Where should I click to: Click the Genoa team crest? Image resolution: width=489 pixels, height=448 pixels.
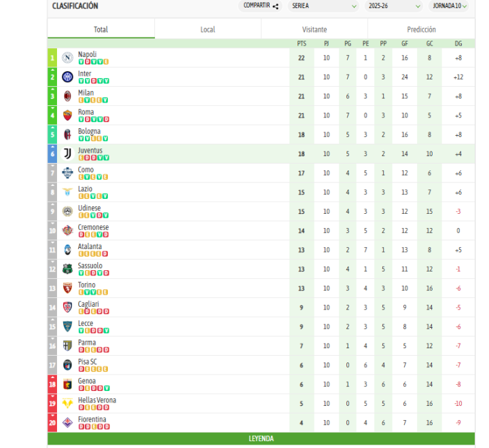67,384
